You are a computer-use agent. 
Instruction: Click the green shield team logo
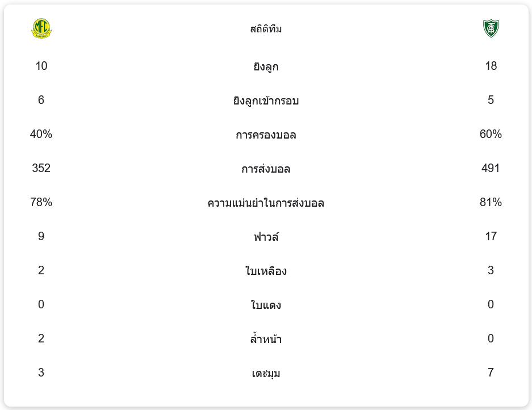[491, 28]
